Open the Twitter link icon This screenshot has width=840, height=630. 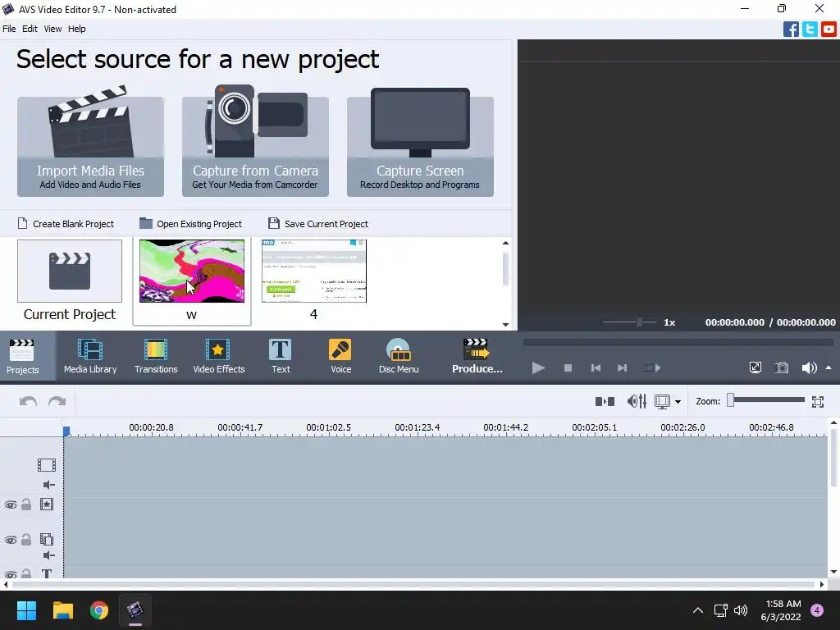click(810, 29)
